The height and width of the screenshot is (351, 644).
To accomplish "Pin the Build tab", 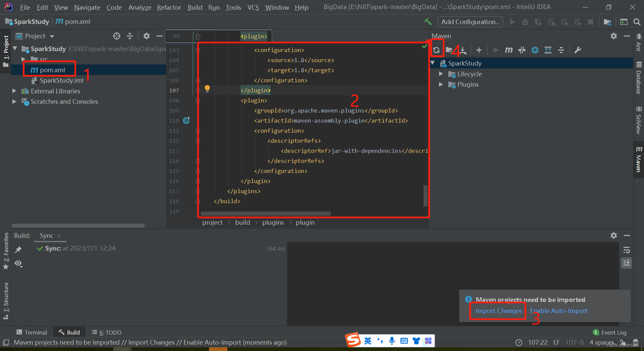I will (18, 250).
